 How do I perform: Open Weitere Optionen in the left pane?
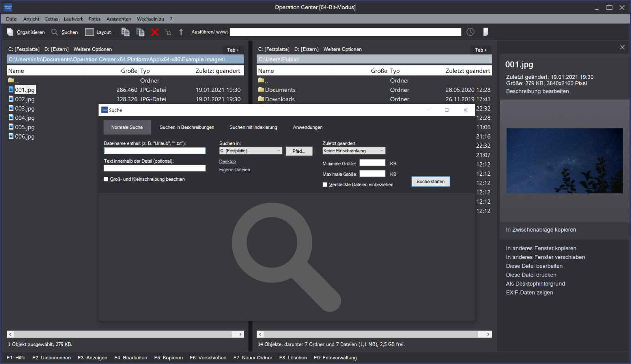(92, 49)
